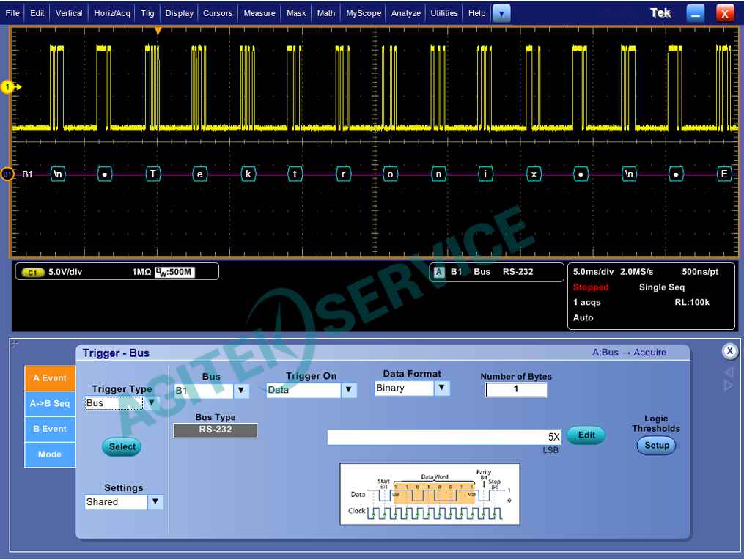Click the blue menu bar dropdown arrow
This screenshot has height=560, width=744.
501,14
